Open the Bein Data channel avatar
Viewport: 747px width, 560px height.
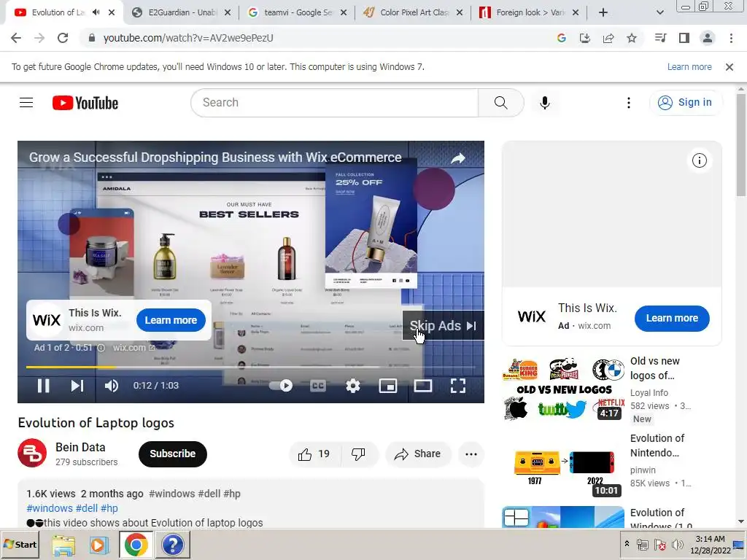click(x=32, y=453)
